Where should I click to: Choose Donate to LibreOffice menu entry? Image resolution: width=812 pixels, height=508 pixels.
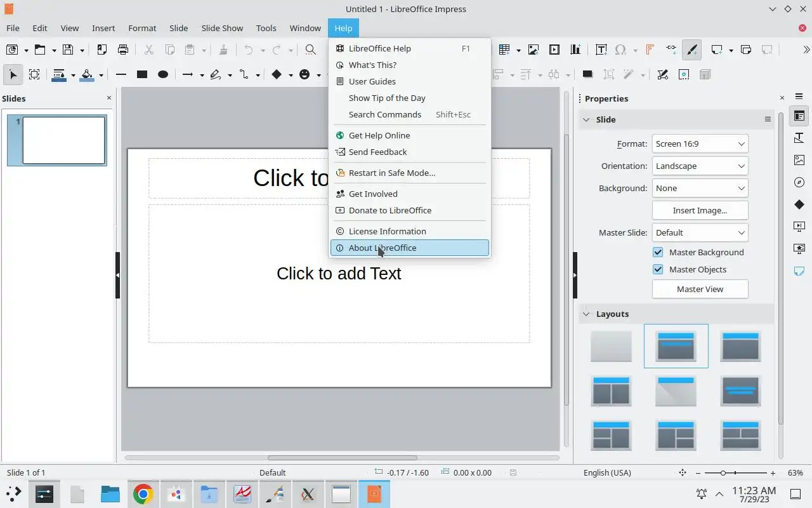[410, 210]
